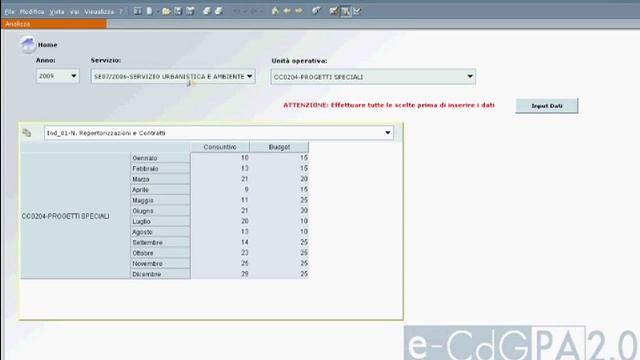The height and width of the screenshot is (360, 640).
Task: Click the red ATTENZIONE warning text
Action: pos(389,105)
